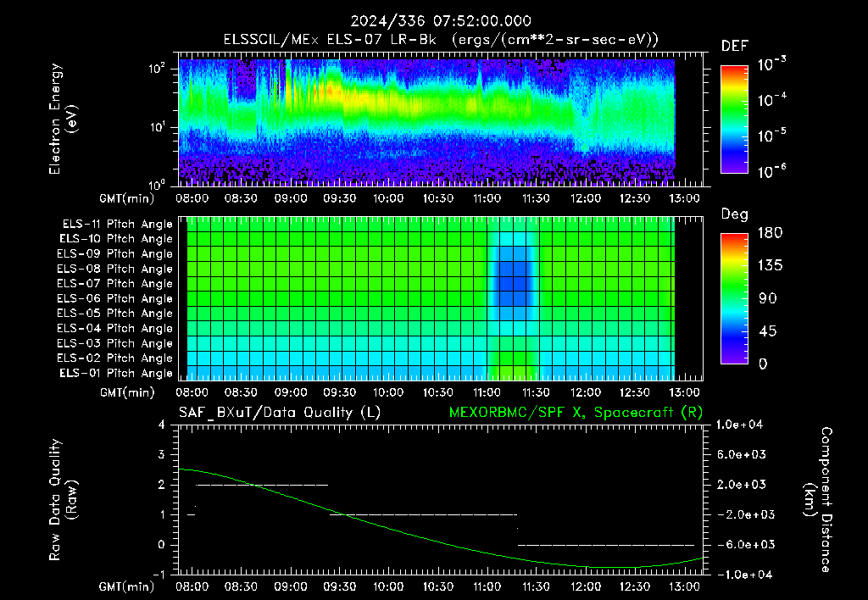Image resolution: width=868 pixels, height=600 pixels.
Task: Click the bright yellow-orange flux peak near 09:30
Action: point(334,90)
